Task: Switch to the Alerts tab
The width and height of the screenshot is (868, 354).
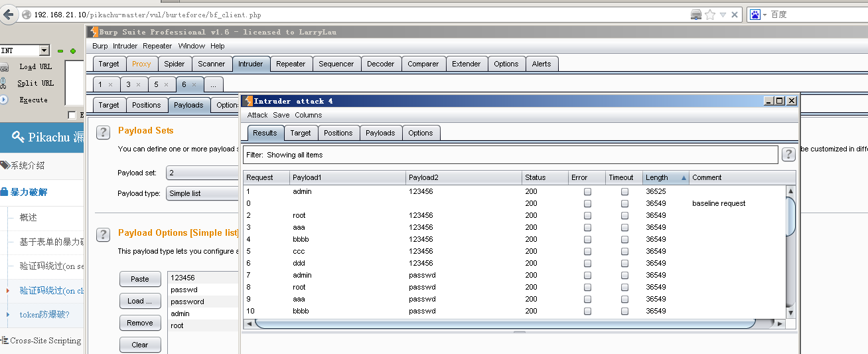Action: click(x=542, y=64)
